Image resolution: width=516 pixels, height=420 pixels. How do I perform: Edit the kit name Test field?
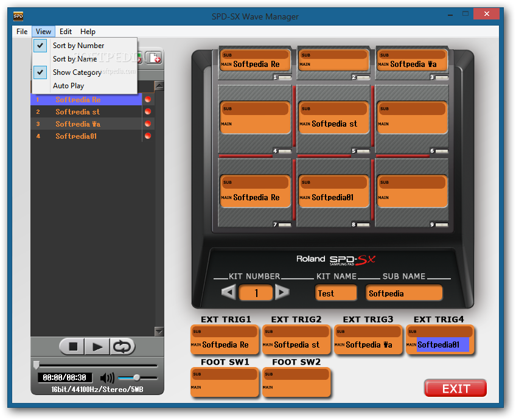[336, 293]
